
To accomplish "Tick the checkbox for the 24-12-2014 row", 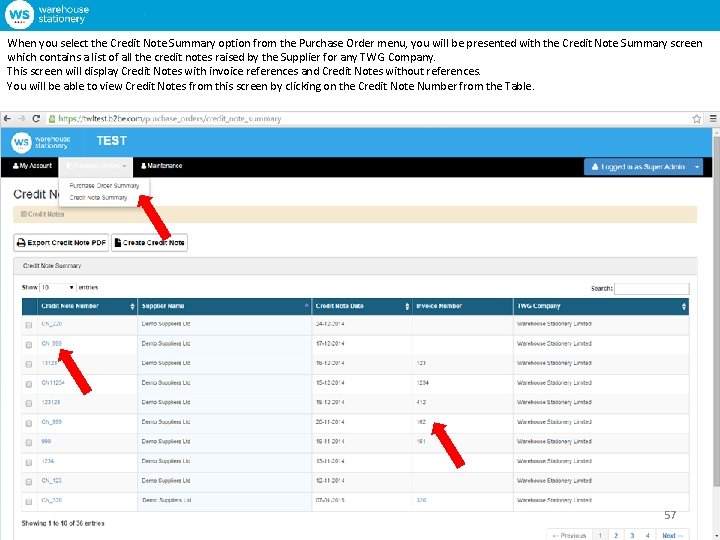I will [x=29, y=325].
